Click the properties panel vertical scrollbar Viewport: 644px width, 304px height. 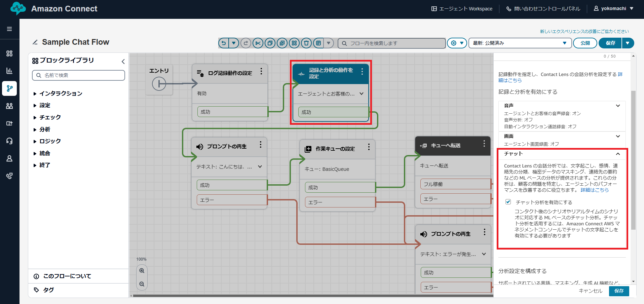pyautogui.click(x=633, y=160)
